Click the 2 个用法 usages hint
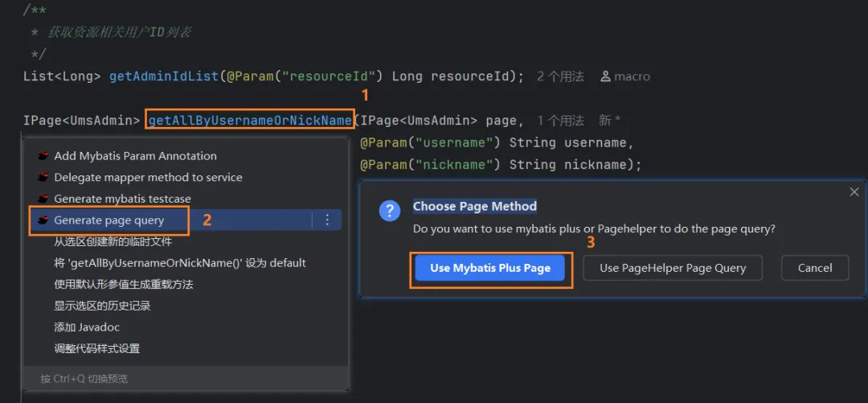This screenshot has width=868, height=403. pyautogui.click(x=560, y=76)
